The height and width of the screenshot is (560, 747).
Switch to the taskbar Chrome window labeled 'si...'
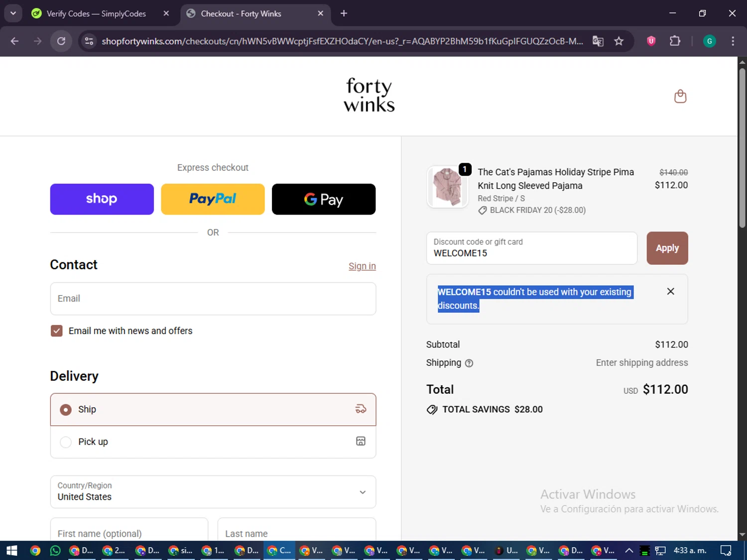coord(181,551)
